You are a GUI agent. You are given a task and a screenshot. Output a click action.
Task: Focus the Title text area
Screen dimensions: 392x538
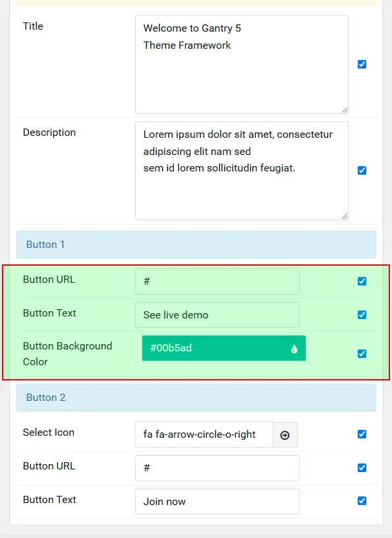click(x=241, y=65)
